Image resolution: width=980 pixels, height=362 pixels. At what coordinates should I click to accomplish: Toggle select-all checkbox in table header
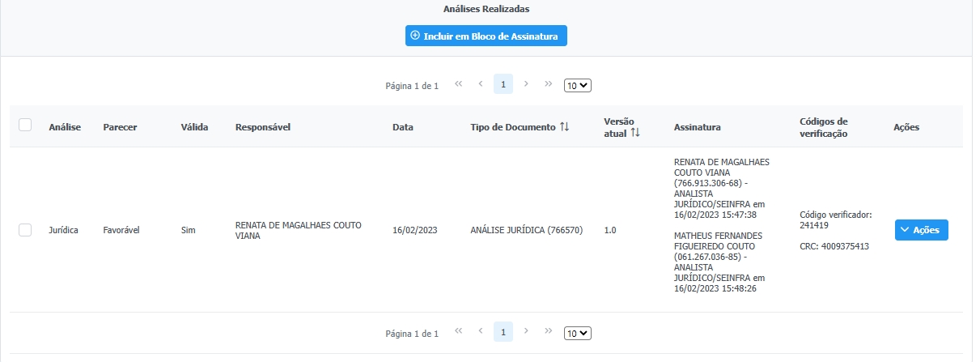click(25, 126)
